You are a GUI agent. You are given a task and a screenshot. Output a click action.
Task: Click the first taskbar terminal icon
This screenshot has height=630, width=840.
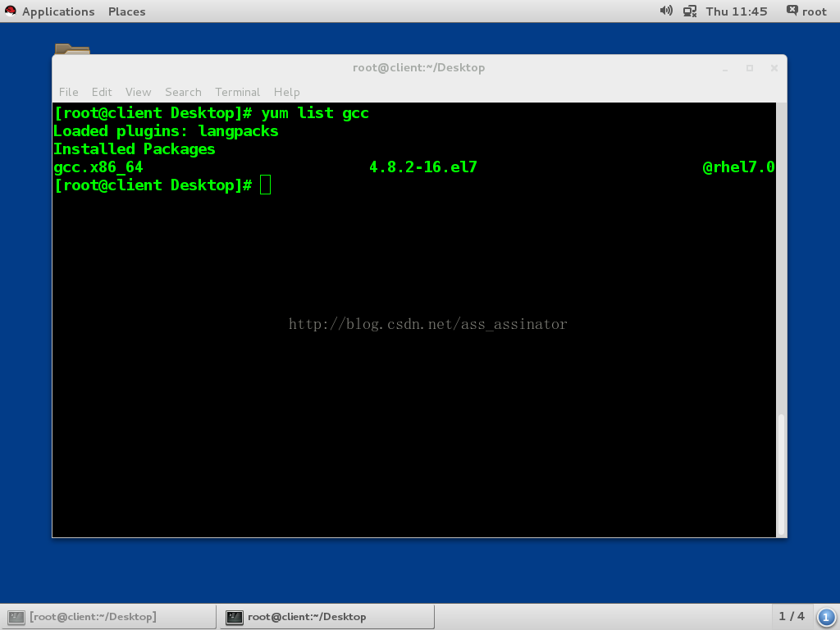16,617
